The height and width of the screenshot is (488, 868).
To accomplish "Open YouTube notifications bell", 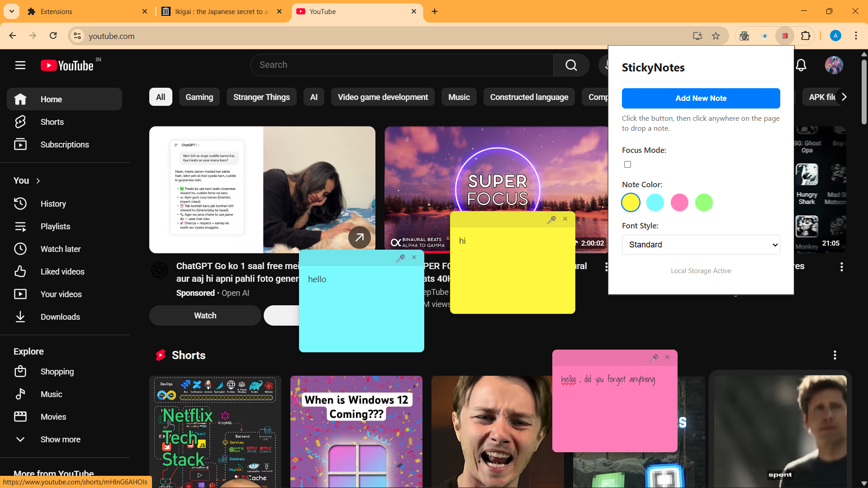I will [801, 65].
